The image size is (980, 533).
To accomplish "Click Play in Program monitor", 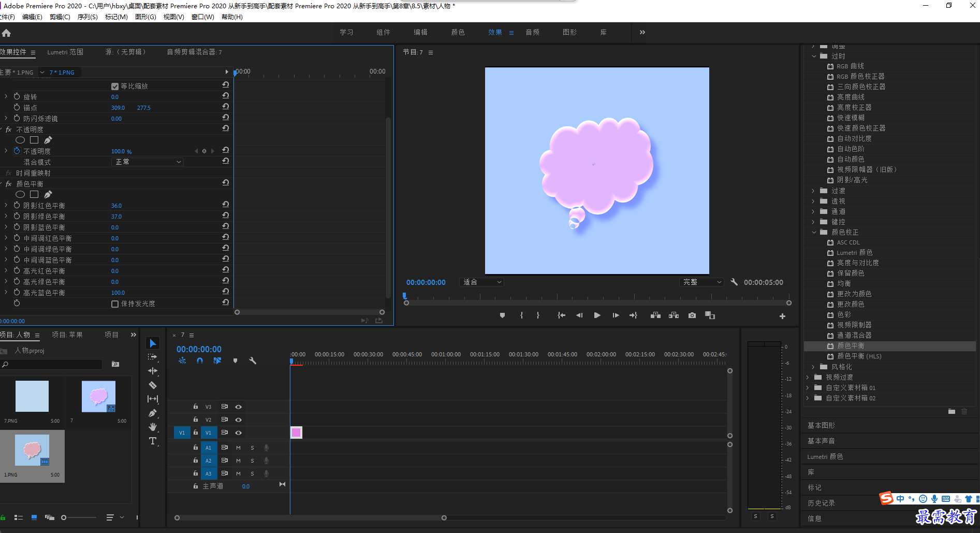I will [597, 315].
